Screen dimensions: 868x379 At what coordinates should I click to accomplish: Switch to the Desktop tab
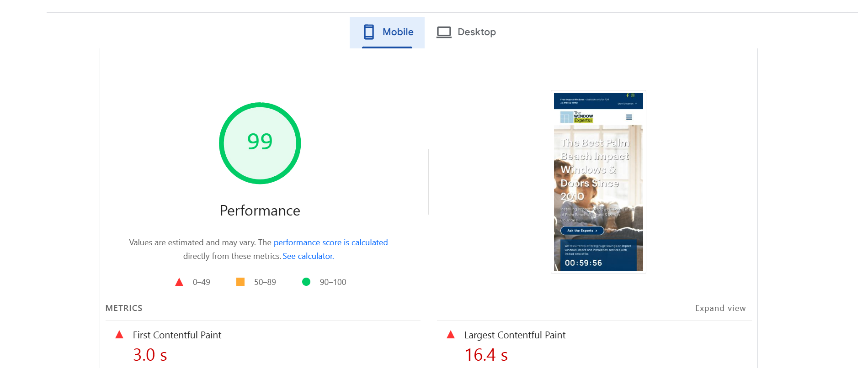476,32
